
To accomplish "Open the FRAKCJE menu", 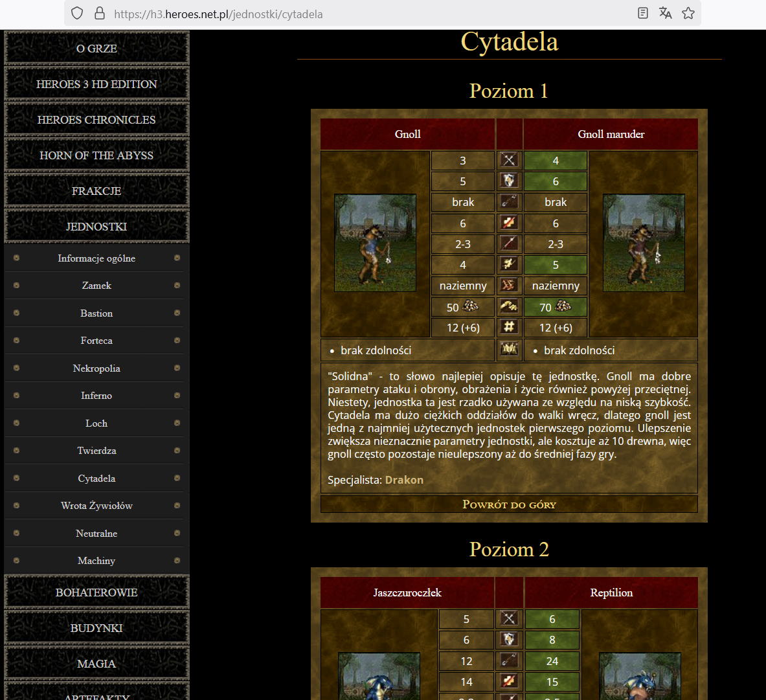I will [x=96, y=191].
